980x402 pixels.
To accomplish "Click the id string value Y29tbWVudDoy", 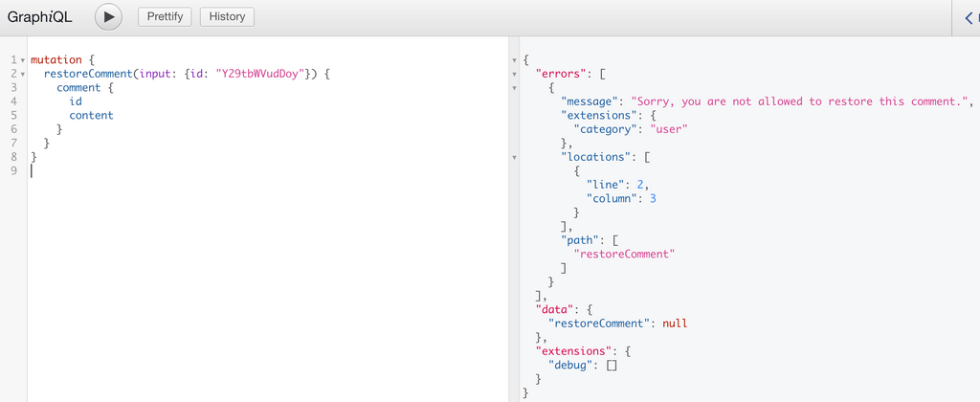I will [260, 74].
